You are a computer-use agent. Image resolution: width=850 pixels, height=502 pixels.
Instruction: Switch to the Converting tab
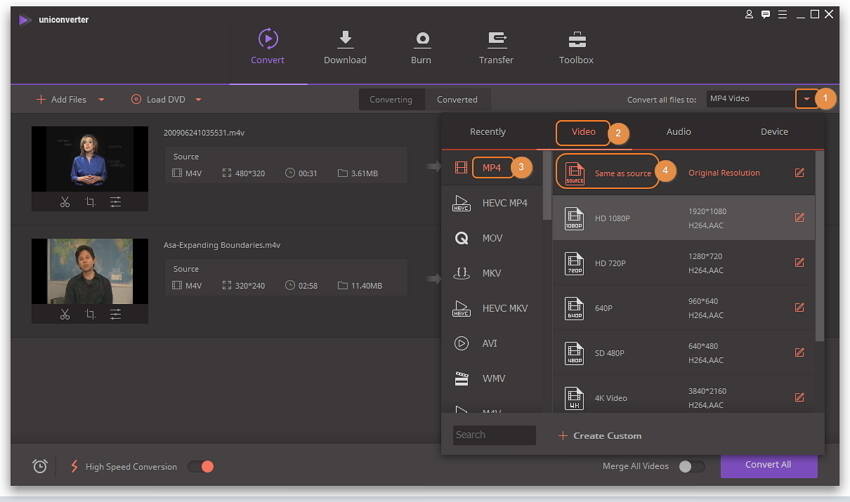point(391,100)
